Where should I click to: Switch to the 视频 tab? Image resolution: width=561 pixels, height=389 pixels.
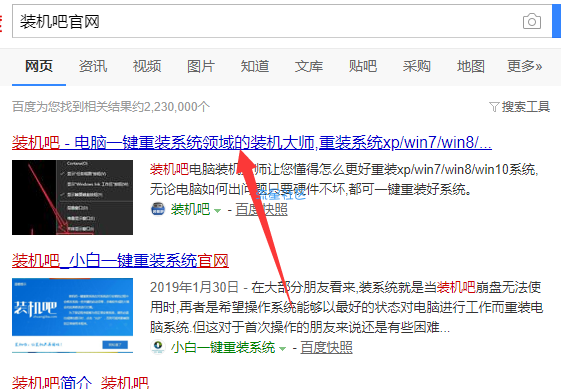(x=147, y=66)
